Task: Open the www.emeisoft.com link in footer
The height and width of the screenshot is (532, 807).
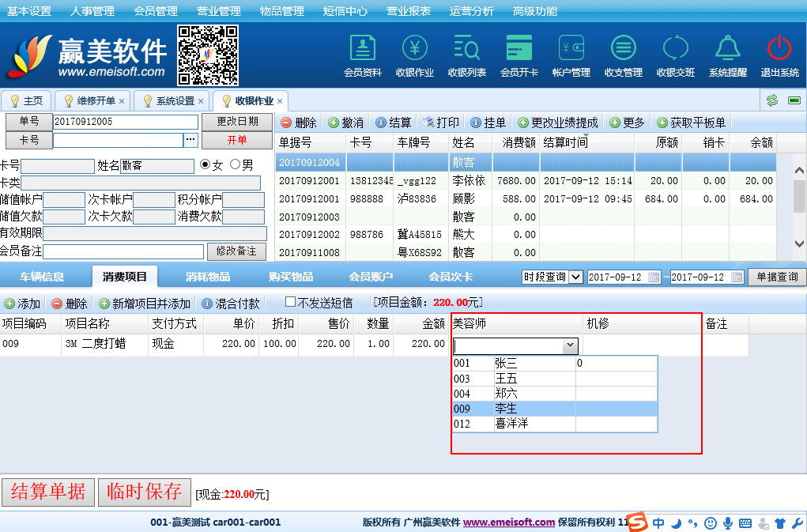Action: (509, 522)
